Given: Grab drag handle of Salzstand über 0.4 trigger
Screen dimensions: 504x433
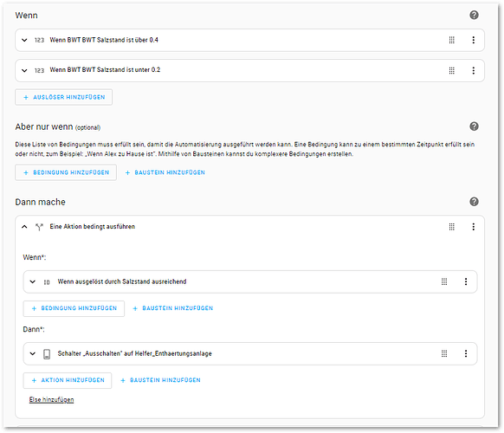Looking at the screenshot, I should 451,40.
